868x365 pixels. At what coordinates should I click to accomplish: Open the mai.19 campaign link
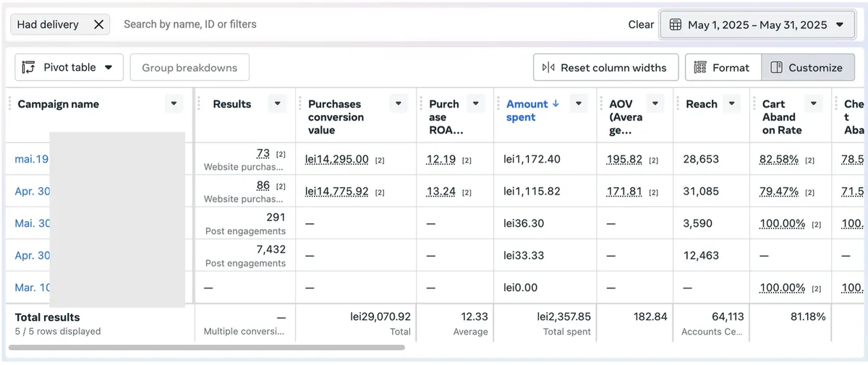tap(32, 159)
